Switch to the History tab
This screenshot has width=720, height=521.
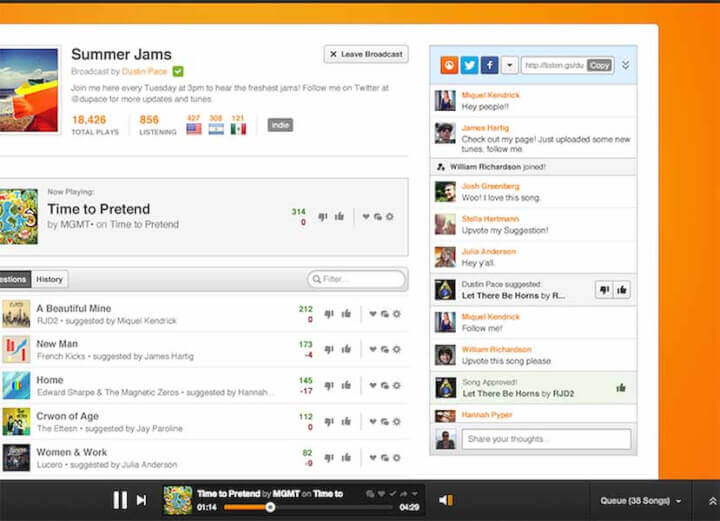(x=49, y=279)
